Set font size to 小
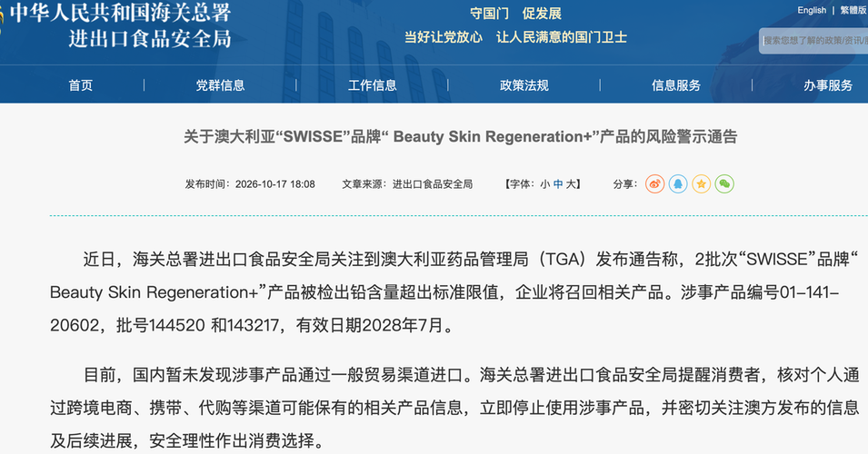 point(544,184)
